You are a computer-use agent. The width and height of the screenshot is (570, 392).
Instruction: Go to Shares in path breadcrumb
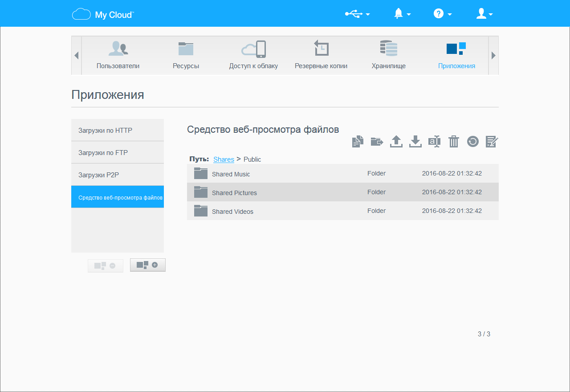coord(224,159)
